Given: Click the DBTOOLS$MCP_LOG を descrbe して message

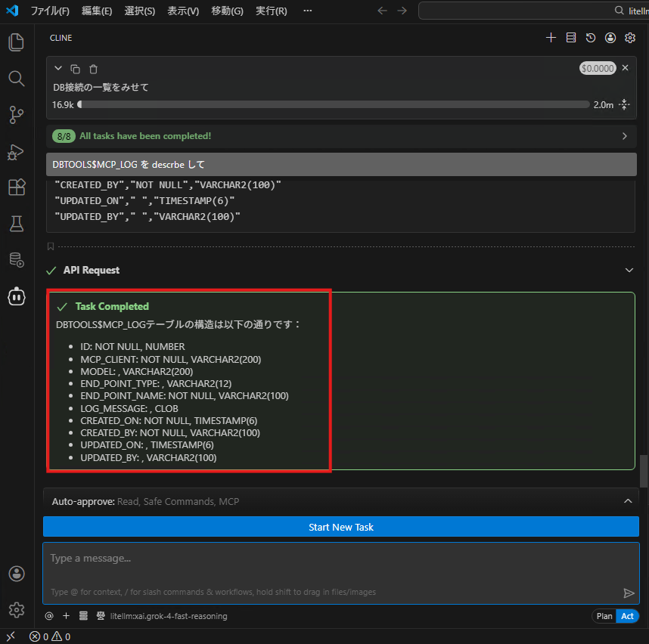Looking at the screenshot, I should (x=341, y=165).
